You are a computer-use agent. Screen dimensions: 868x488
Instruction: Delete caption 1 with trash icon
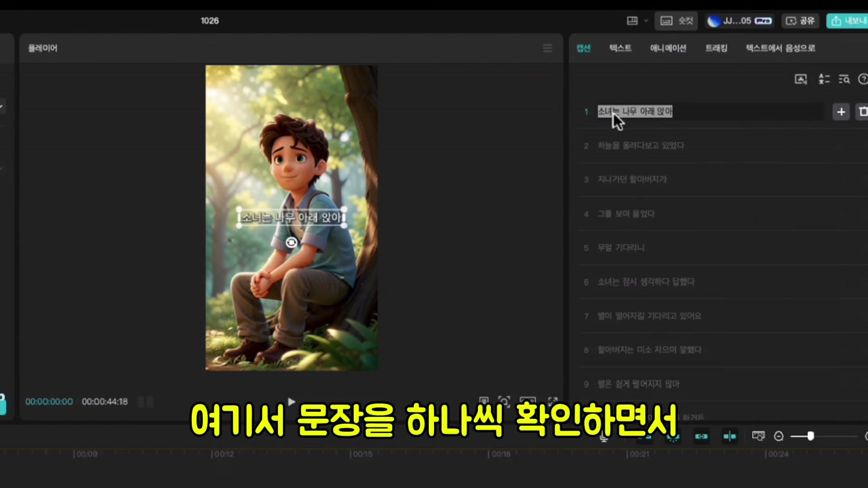point(862,112)
